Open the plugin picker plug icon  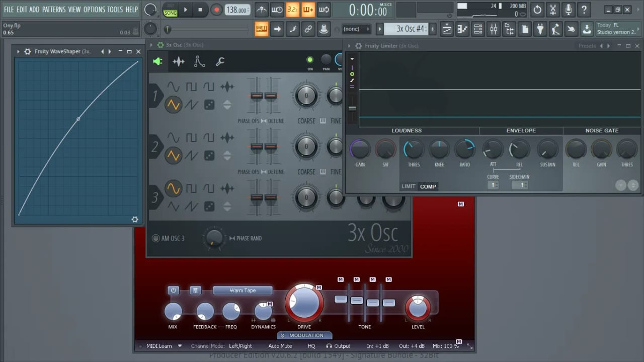540,29
